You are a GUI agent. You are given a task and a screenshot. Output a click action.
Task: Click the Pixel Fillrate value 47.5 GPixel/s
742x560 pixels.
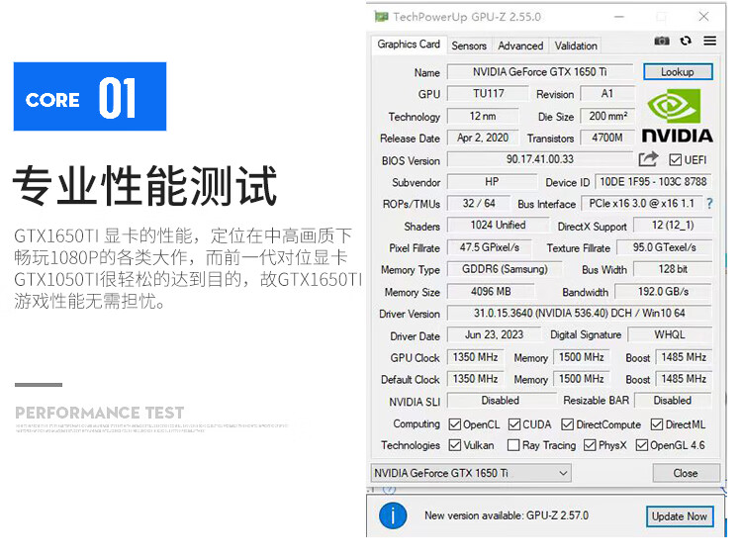pyautogui.click(x=490, y=247)
